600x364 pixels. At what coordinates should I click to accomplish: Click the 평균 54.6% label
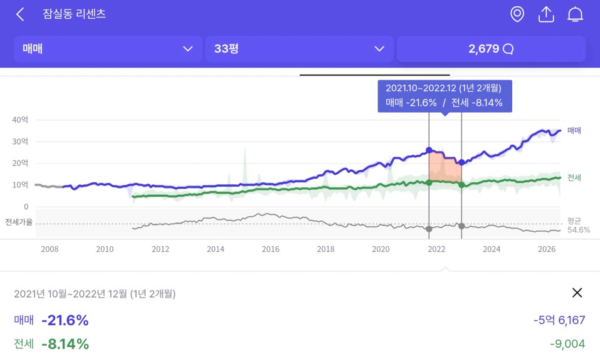(578, 225)
